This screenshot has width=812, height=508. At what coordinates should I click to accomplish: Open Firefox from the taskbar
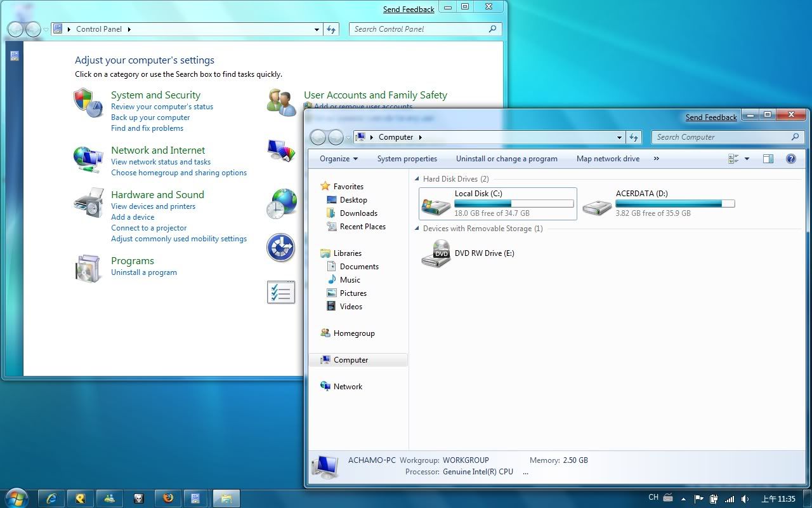tap(167, 498)
